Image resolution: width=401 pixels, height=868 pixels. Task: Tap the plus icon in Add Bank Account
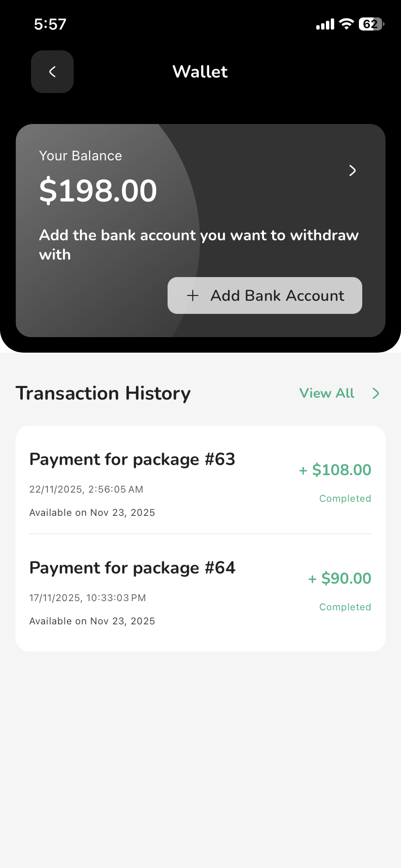[x=193, y=295]
